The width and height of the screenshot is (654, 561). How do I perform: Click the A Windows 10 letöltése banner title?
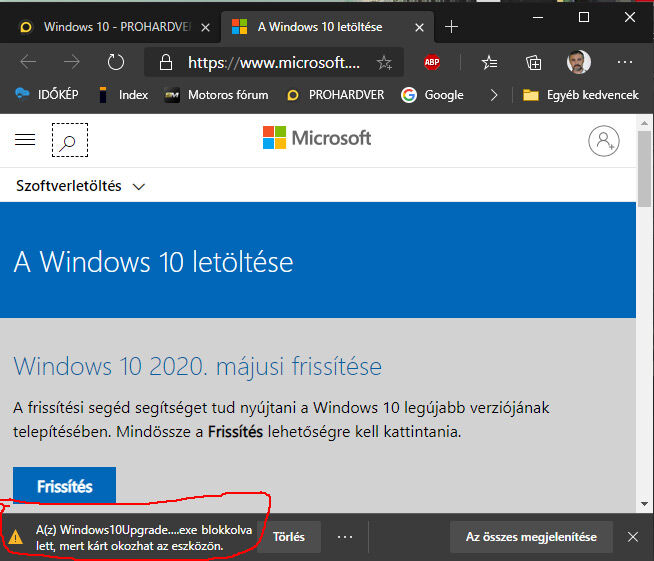[x=153, y=262]
